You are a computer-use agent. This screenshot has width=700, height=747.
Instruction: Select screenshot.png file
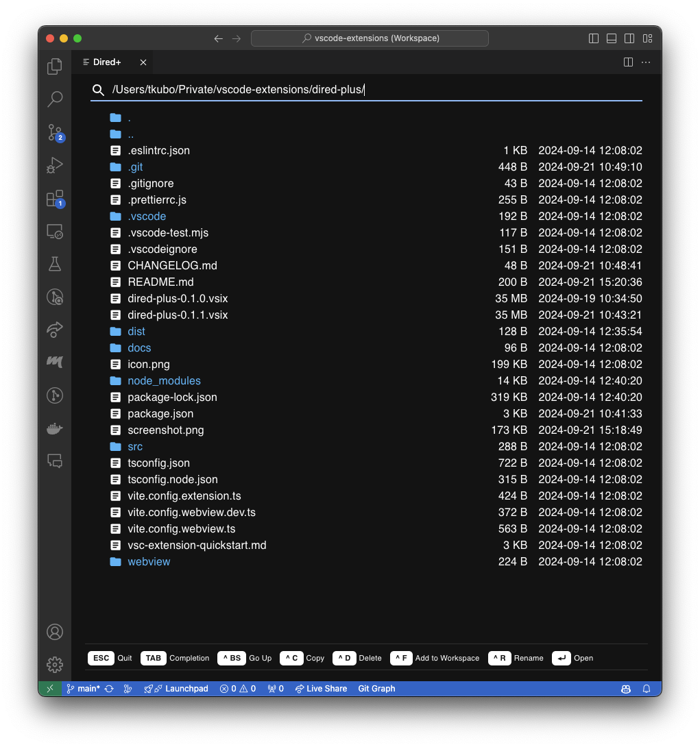click(x=375, y=430)
